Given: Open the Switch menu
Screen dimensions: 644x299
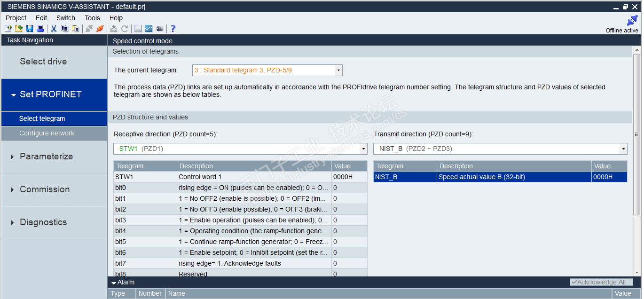Looking at the screenshot, I should [66, 18].
